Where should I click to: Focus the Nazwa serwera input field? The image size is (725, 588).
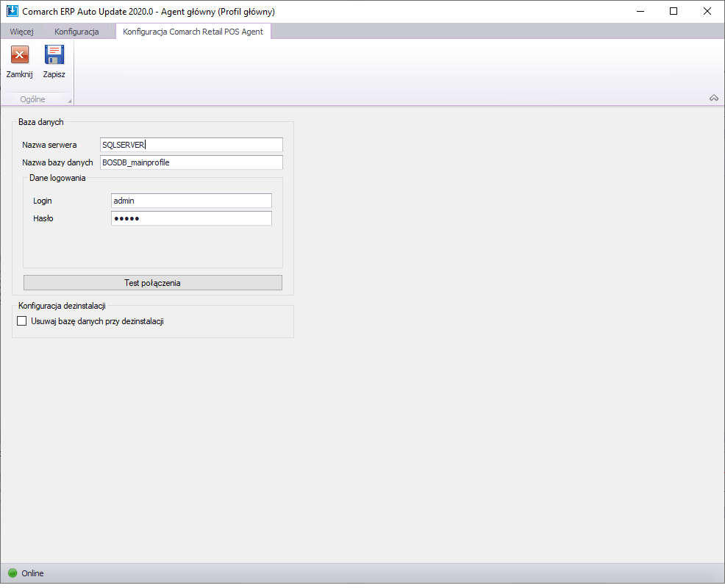[x=191, y=145]
